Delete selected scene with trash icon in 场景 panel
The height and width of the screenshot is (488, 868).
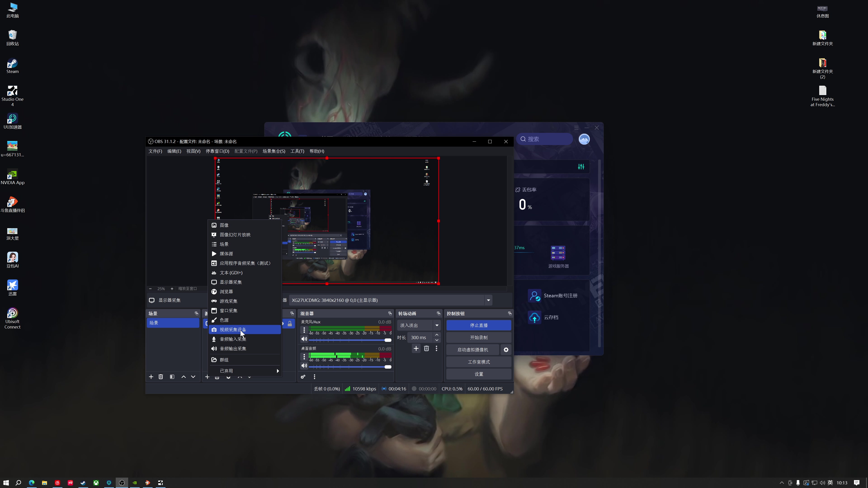161,377
